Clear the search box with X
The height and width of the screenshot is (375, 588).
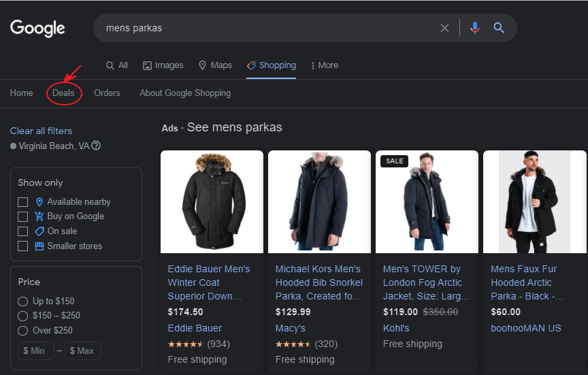tap(444, 28)
